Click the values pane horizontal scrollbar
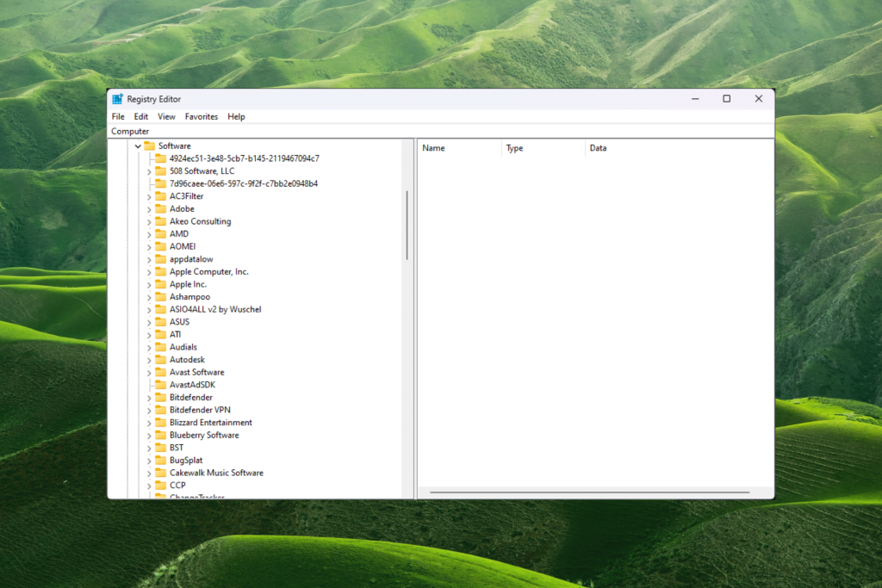882x588 pixels. coord(589,492)
